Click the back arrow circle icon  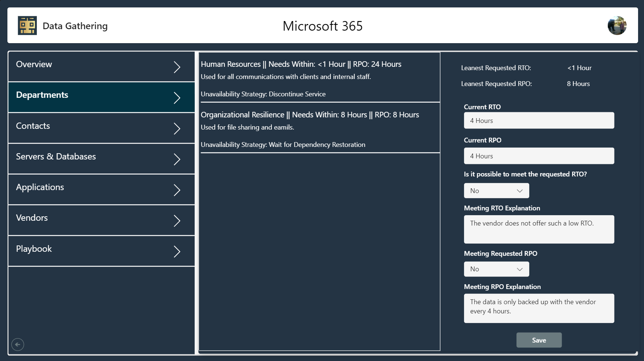[18, 344]
